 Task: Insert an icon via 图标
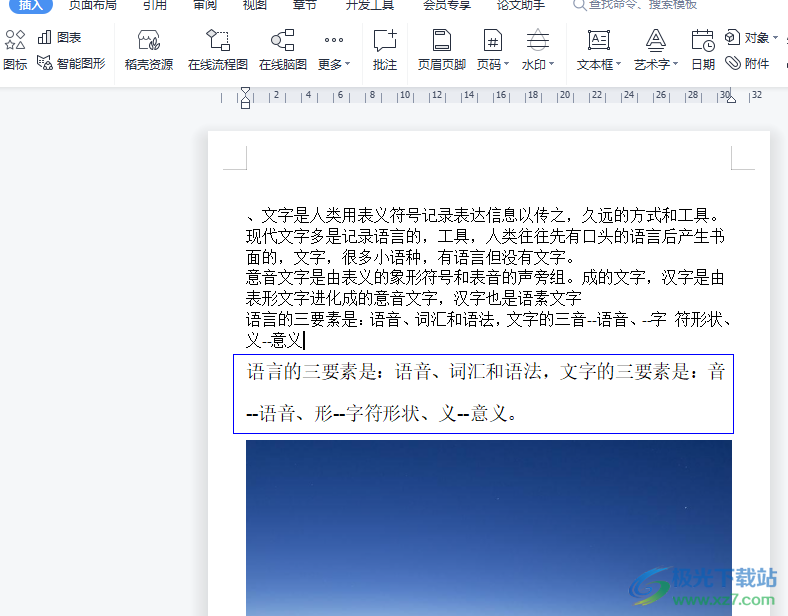click(15, 51)
